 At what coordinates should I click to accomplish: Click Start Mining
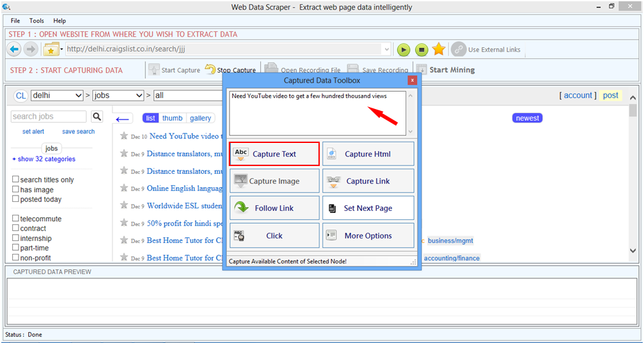pyautogui.click(x=445, y=70)
